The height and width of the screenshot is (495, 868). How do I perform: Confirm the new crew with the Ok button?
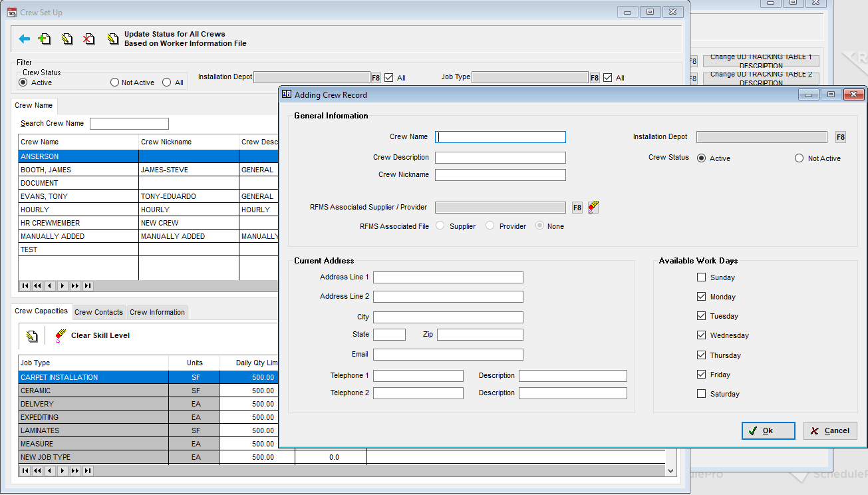click(768, 430)
